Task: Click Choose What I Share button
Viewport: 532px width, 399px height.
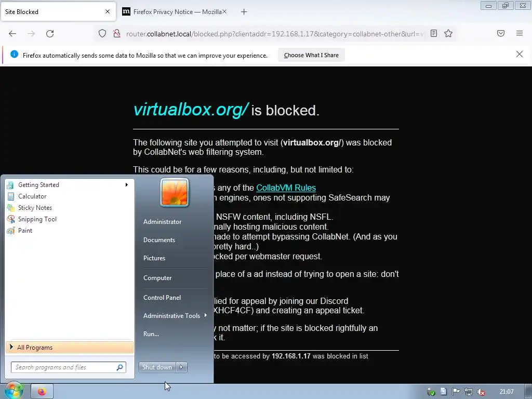Action: tap(311, 55)
